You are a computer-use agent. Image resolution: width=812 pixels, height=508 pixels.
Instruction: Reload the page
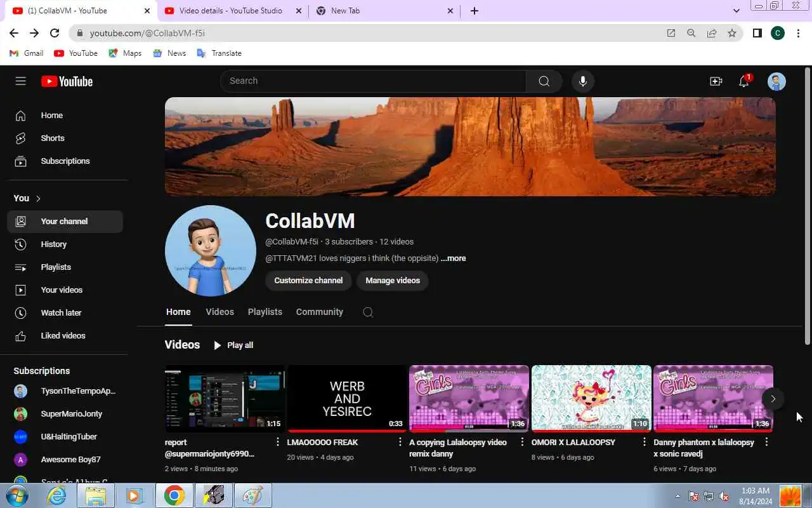point(55,33)
